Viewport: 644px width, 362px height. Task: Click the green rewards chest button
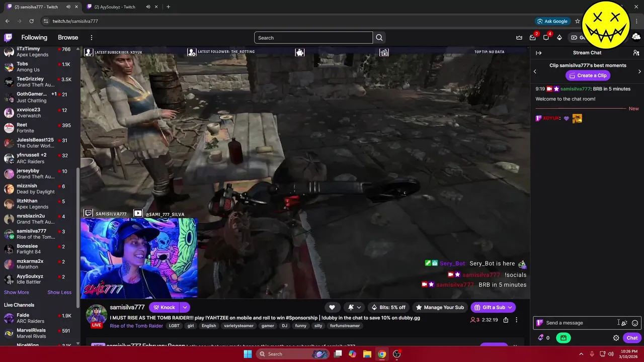coord(563,338)
